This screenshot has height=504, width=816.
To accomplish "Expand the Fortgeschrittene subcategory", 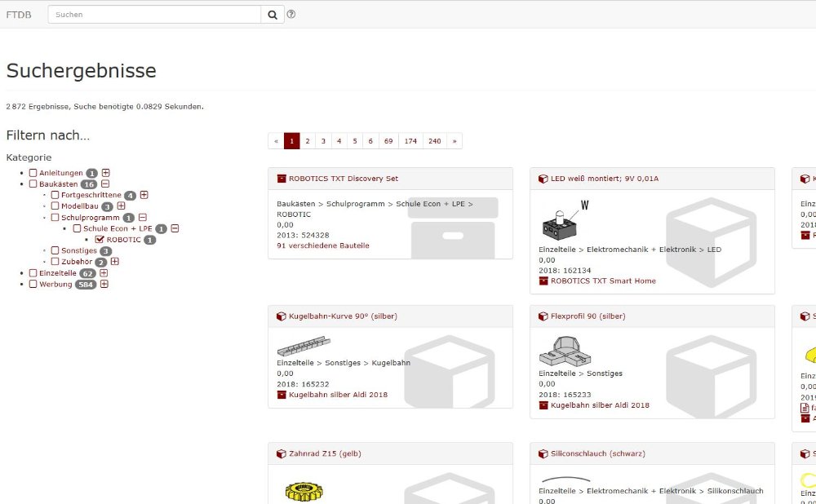I will pos(144,195).
